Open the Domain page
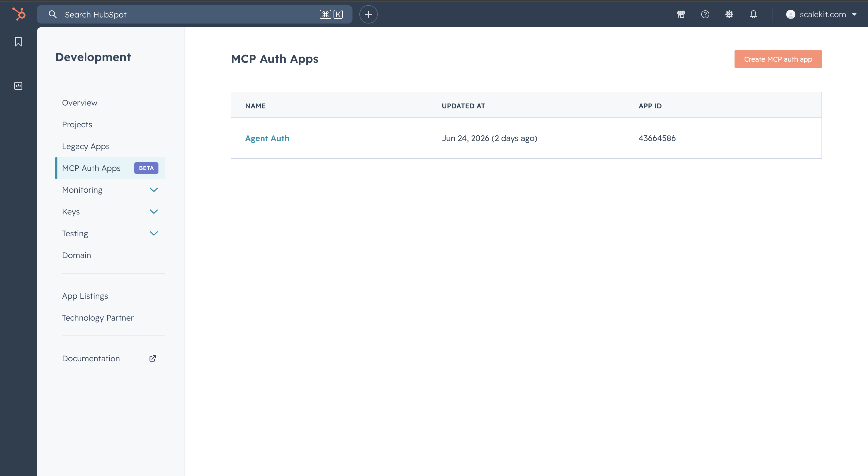The height and width of the screenshot is (476, 868). [76, 255]
